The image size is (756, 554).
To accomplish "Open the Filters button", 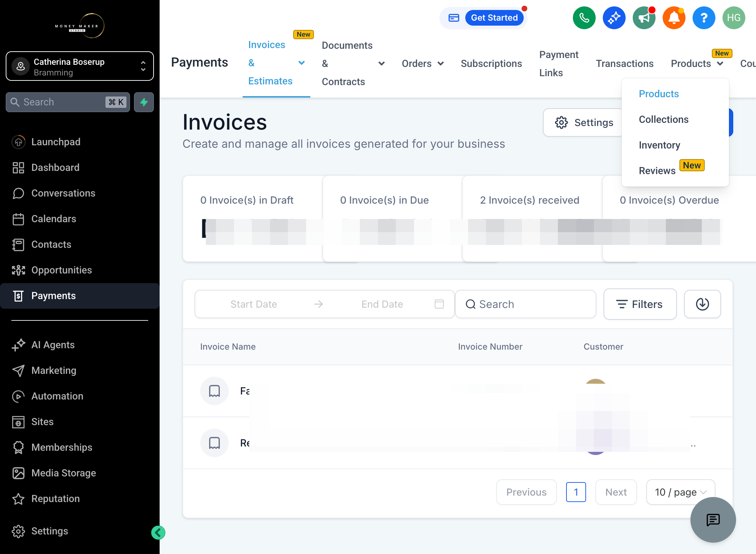I will pos(640,304).
